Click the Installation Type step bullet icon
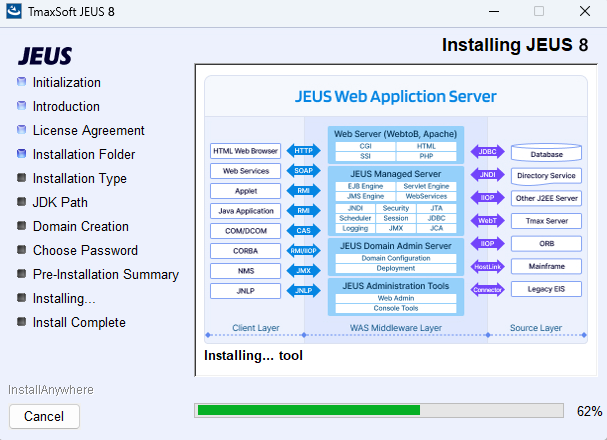This screenshot has width=607, height=440. coord(21,178)
